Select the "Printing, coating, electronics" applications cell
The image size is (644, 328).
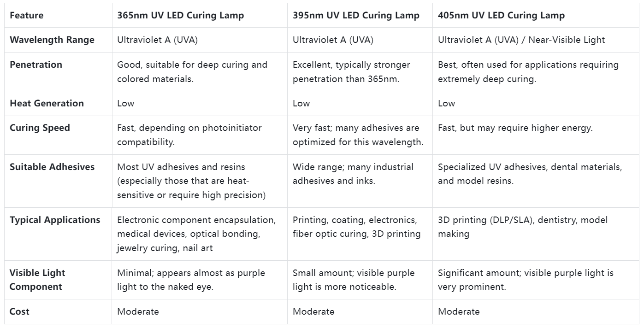[x=356, y=227]
